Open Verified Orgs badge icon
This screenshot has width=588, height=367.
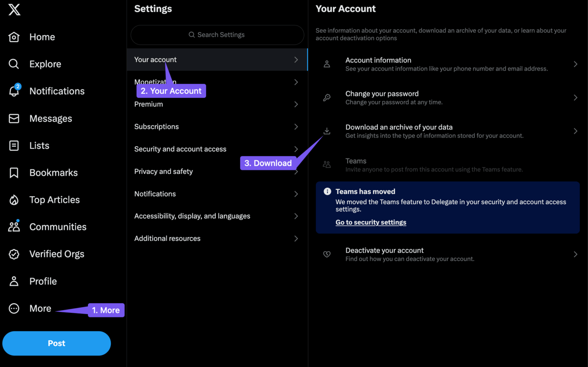14,254
